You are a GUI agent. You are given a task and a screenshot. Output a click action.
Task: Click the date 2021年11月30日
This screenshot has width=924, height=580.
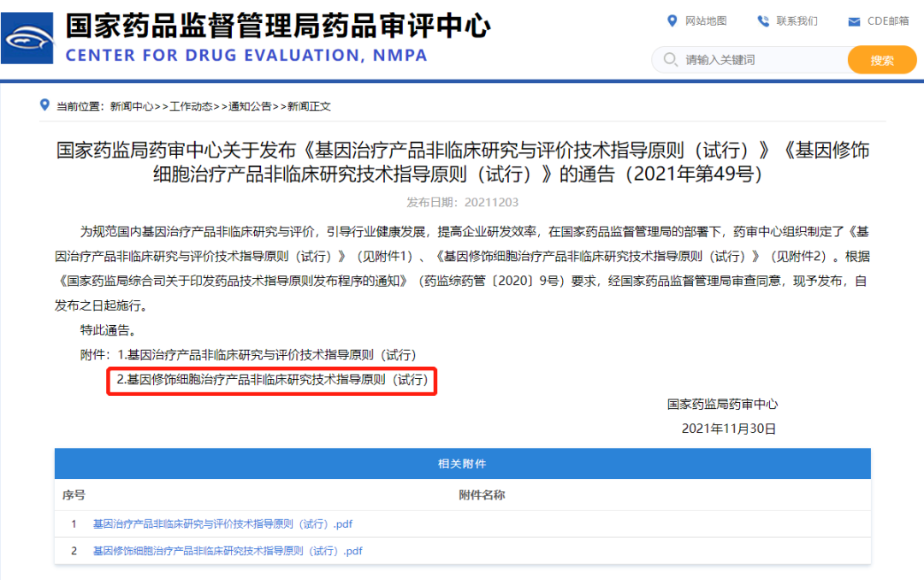coord(729,429)
